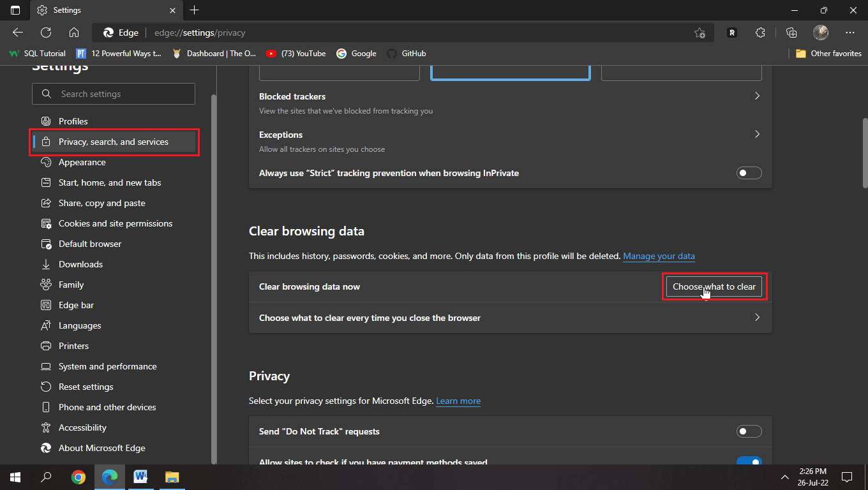Open tab actions menu icon
The height and width of the screenshot is (490, 868).
click(15, 10)
